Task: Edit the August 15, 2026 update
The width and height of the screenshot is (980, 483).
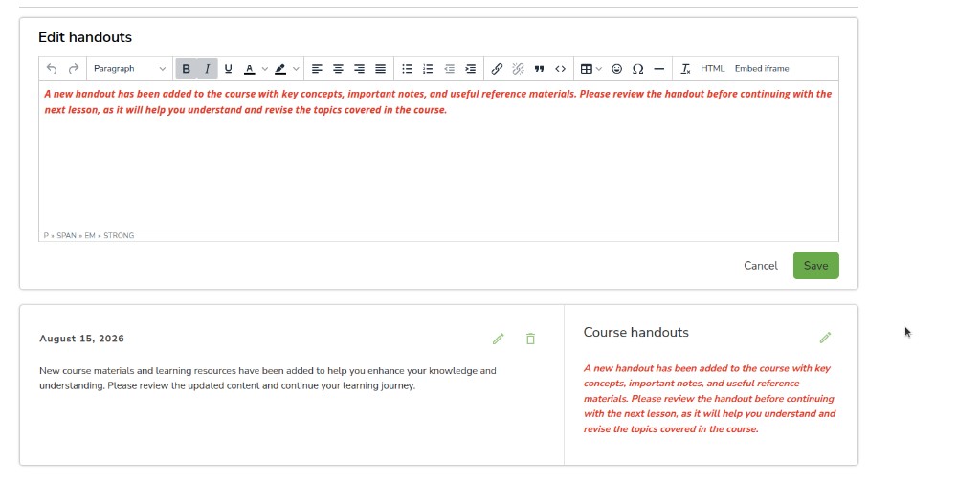Action: (498, 339)
